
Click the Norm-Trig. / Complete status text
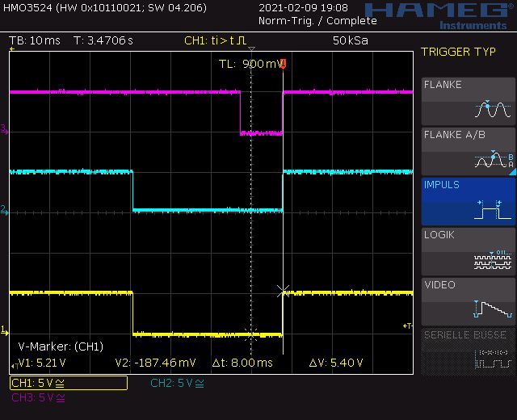pos(317,21)
